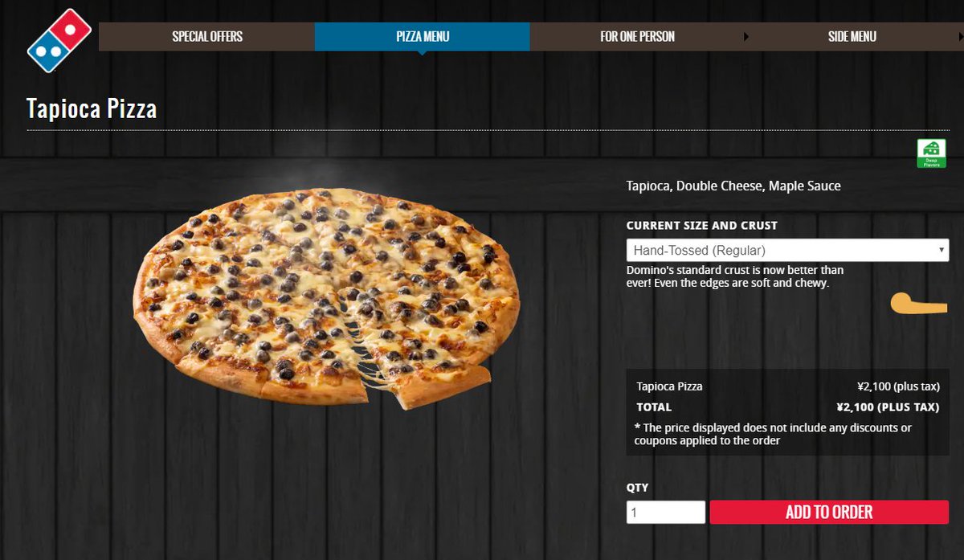Screen dimensions: 964x560
Task: Click the red Add to Order button
Action: point(829,513)
